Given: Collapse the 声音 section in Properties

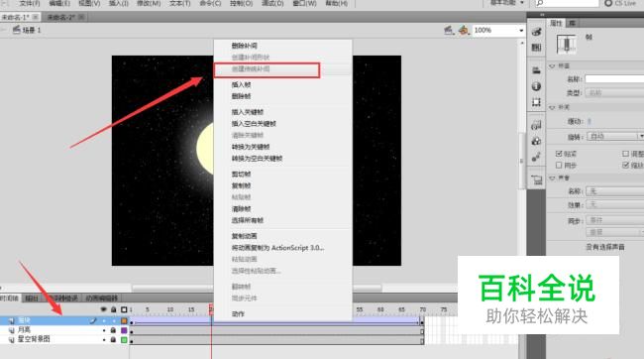Looking at the screenshot, I should [x=552, y=179].
